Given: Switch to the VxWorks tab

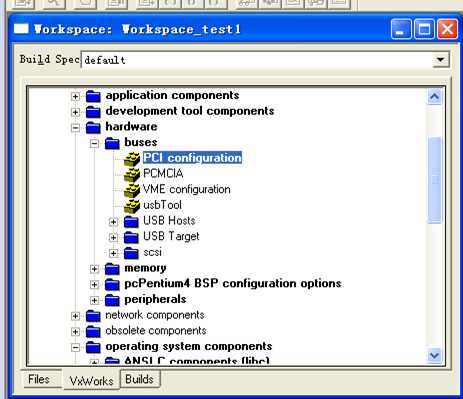Looking at the screenshot, I should [91, 380].
